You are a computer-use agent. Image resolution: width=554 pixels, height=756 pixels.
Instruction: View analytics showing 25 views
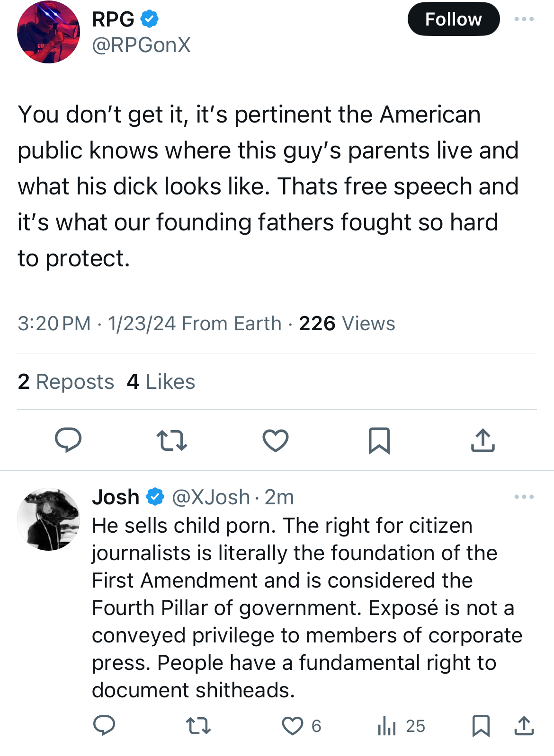coord(401,726)
